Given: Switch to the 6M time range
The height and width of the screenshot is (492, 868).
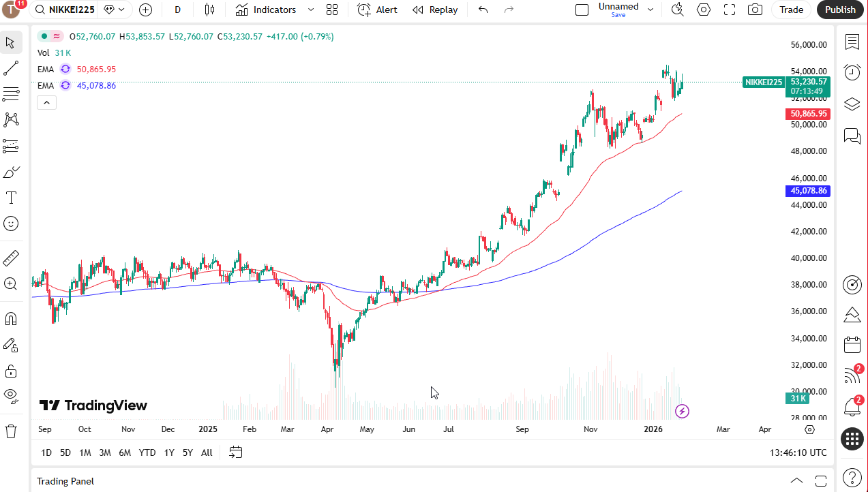Looking at the screenshot, I should pyautogui.click(x=125, y=452).
